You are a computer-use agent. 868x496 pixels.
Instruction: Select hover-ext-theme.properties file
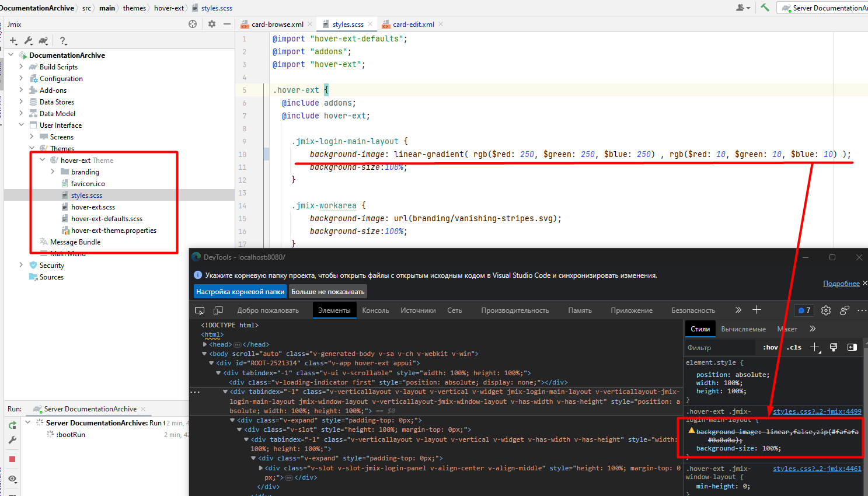[113, 230]
